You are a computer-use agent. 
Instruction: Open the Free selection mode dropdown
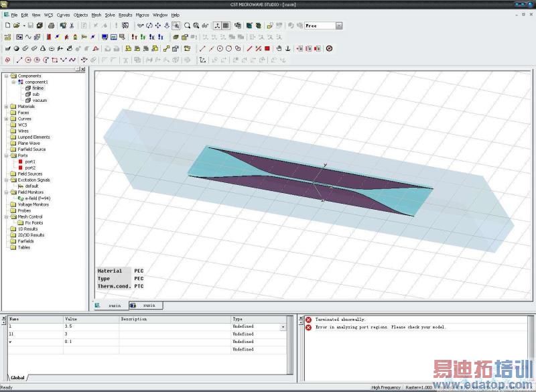click(338, 25)
